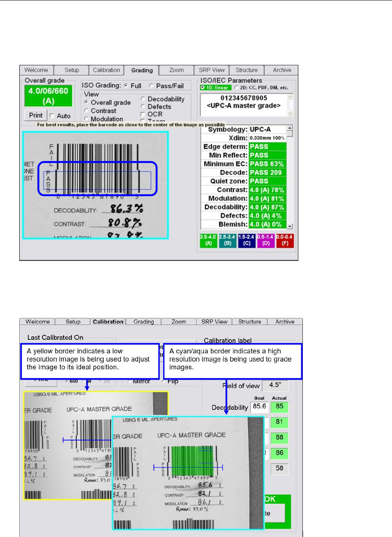Screen dimensions: 392x537
Task: Click the Decodability Goal 85.6 field
Action: point(259,407)
